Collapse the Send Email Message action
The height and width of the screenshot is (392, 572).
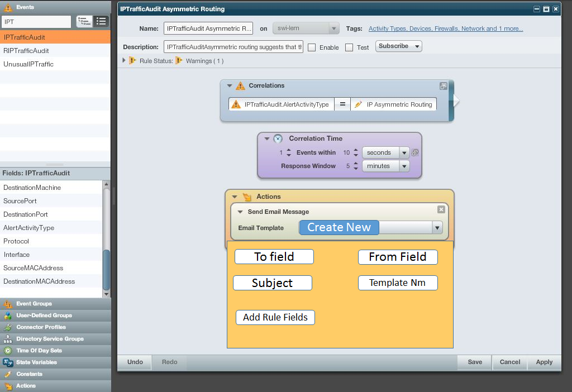pos(240,212)
